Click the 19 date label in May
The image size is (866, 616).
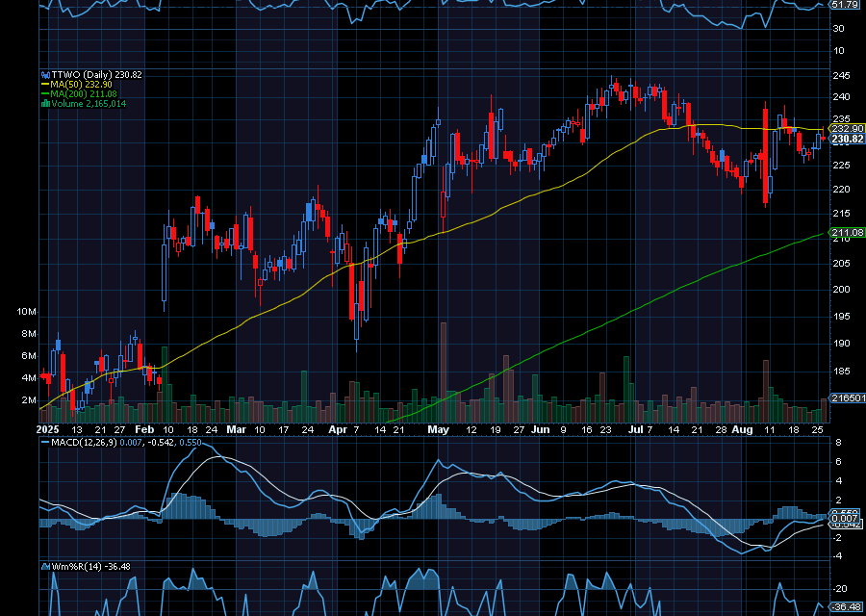tap(495, 430)
